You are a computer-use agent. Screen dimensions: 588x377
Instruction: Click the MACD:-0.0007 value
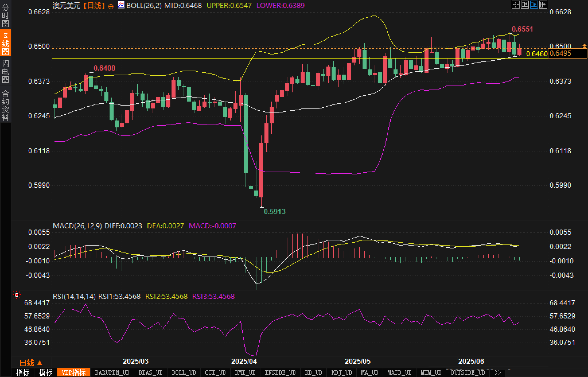point(213,226)
